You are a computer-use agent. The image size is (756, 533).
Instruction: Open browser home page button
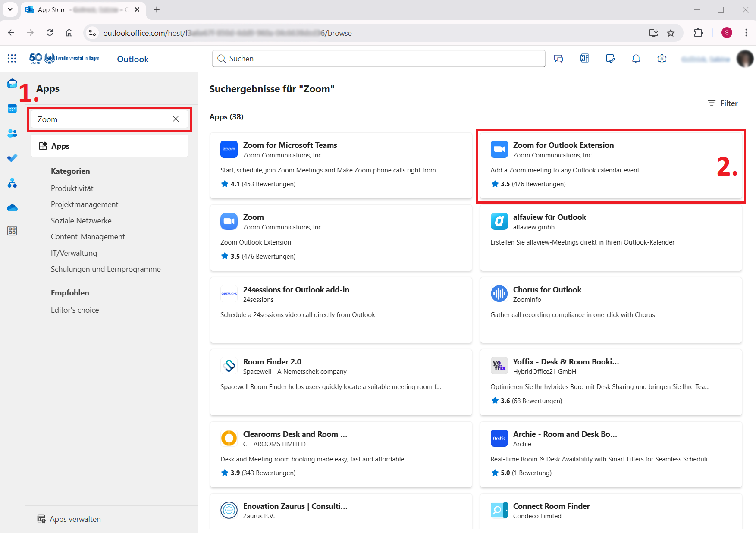click(x=69, y=33)
